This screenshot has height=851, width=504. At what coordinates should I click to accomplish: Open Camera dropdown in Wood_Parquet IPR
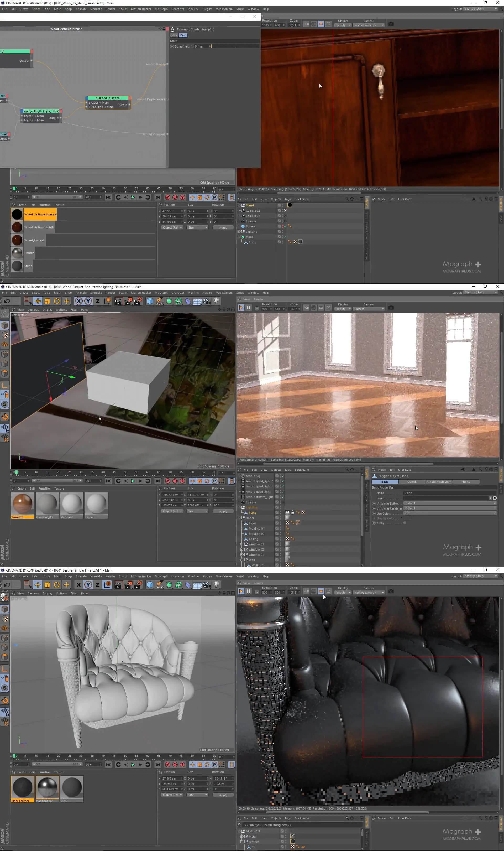pos(369,309)
